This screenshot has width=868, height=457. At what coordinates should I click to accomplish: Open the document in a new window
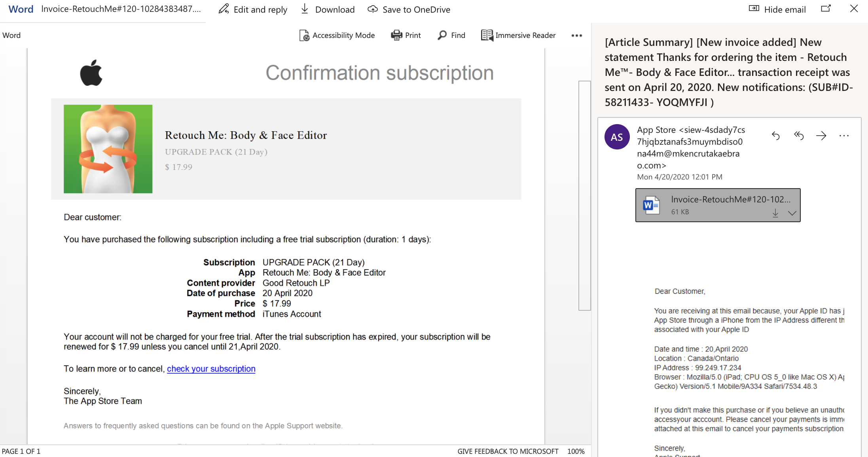(826, 9)
